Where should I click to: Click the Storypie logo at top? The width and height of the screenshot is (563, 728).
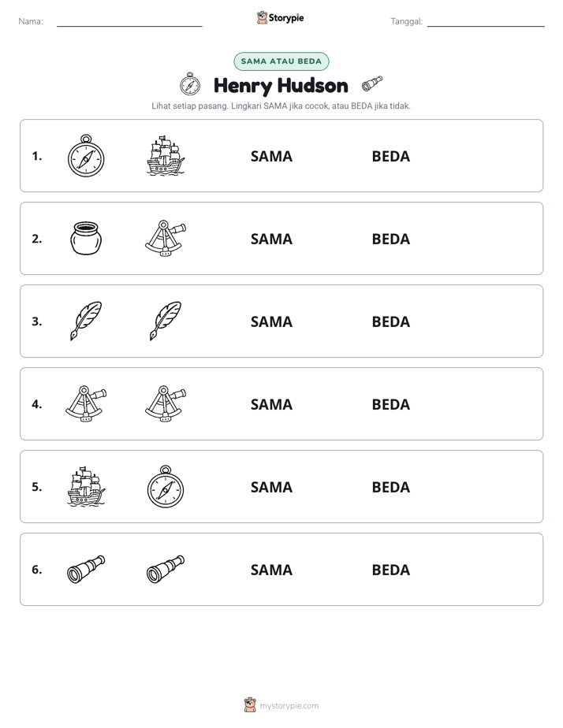coord(281,17)
